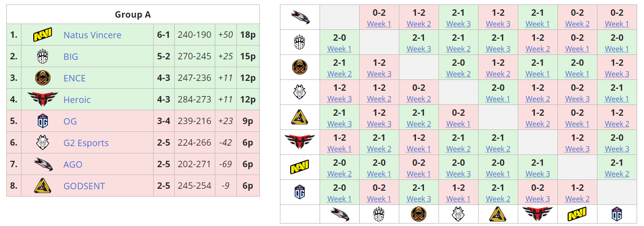
Task: Select the OG logo in crosstable bottom row
Action: click(617, 214)
